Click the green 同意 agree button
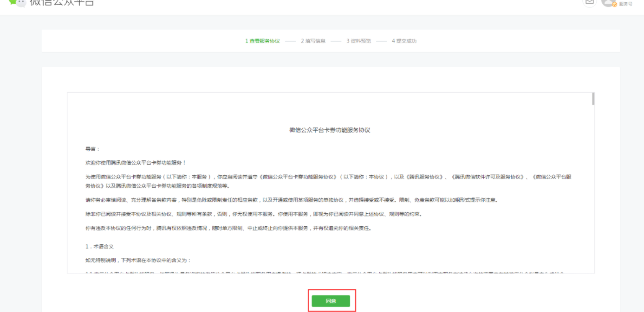The width and height of the screenshot is (644, 312). [x=331, y=301]
